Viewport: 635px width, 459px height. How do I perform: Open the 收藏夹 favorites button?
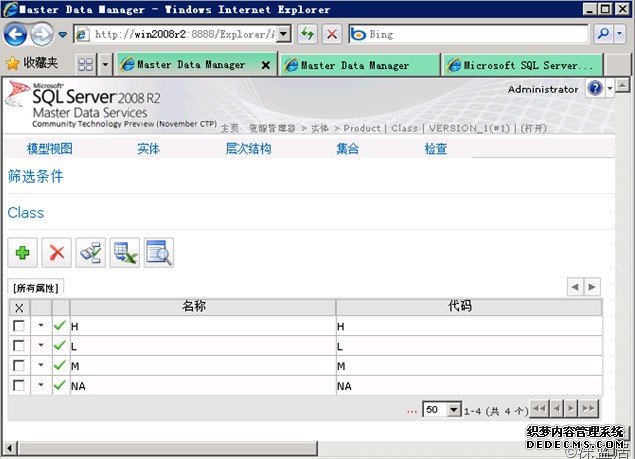point(32,64)
